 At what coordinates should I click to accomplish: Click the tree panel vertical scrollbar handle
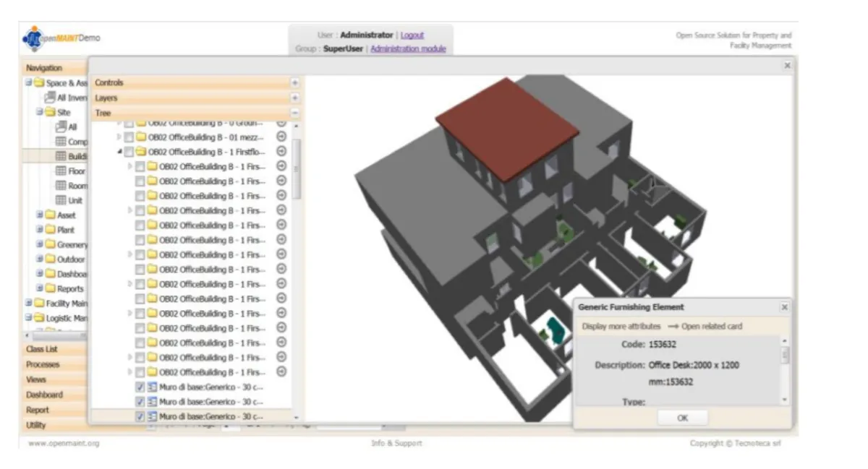(297, 169)
